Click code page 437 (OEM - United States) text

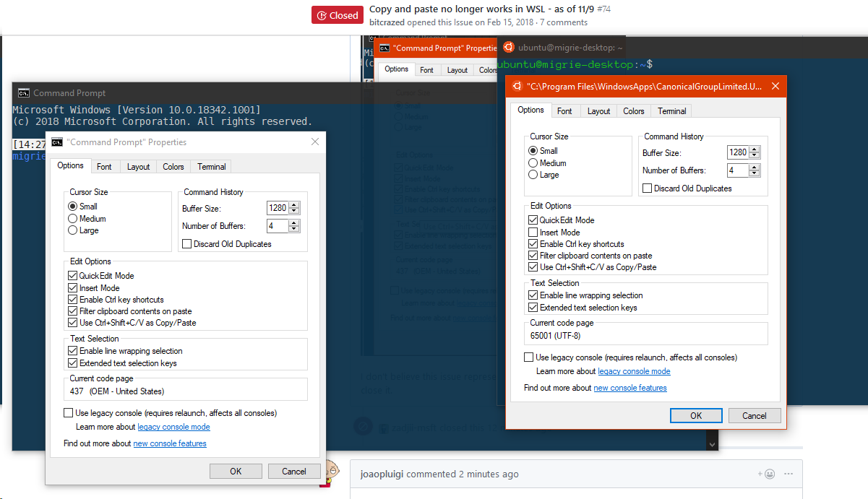coord(117,391)
